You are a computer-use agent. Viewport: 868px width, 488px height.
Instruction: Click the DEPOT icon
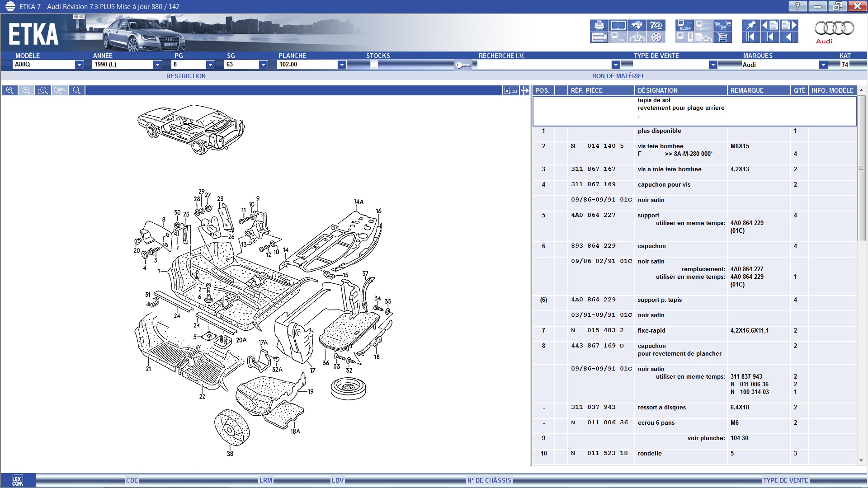point(703,25)
